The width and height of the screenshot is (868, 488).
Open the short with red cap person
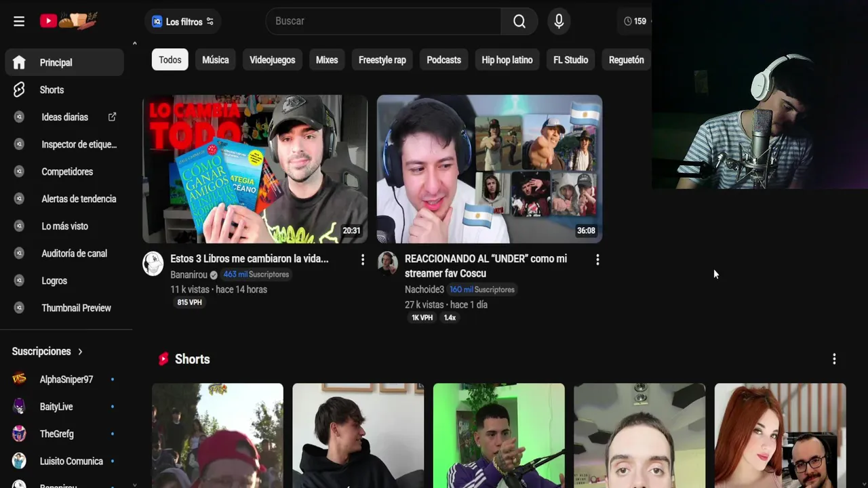(218, 436)
